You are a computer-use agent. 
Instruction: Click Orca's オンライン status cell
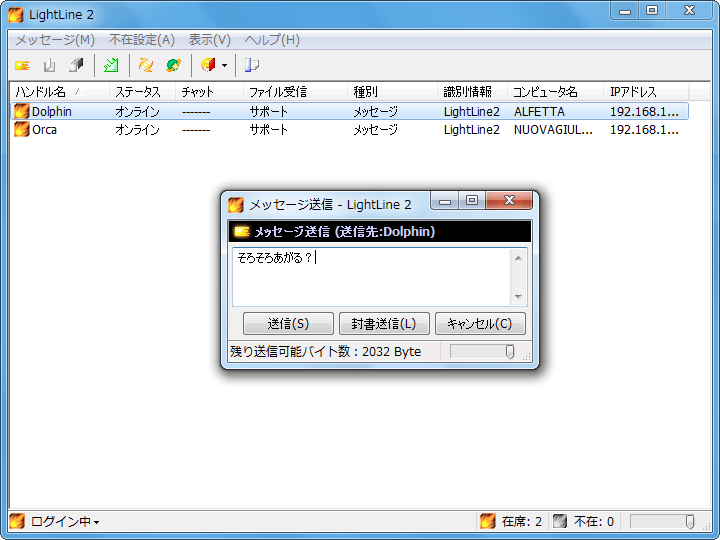(137, 129)
